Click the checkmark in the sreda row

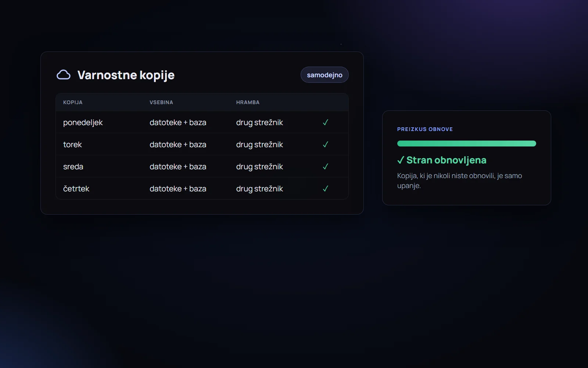tap(325, 167)
